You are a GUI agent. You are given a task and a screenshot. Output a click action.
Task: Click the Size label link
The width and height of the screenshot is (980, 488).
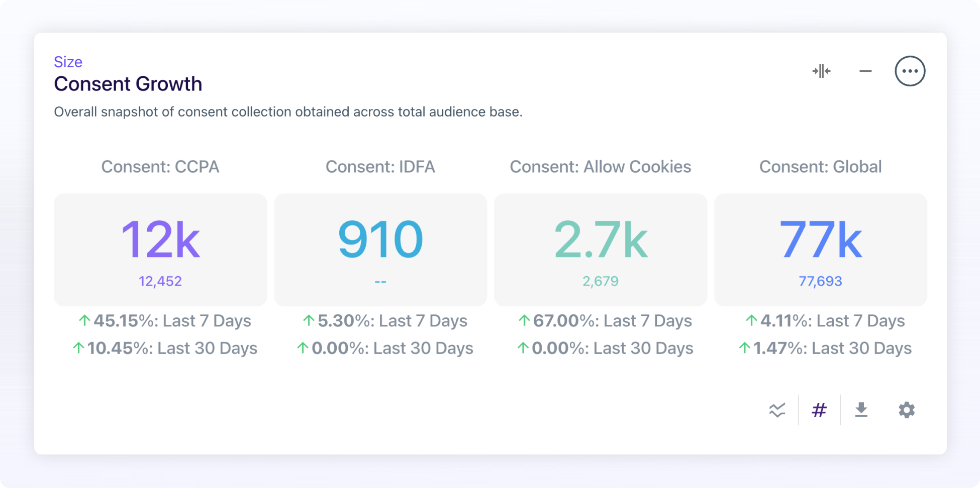tap(68, 62)
